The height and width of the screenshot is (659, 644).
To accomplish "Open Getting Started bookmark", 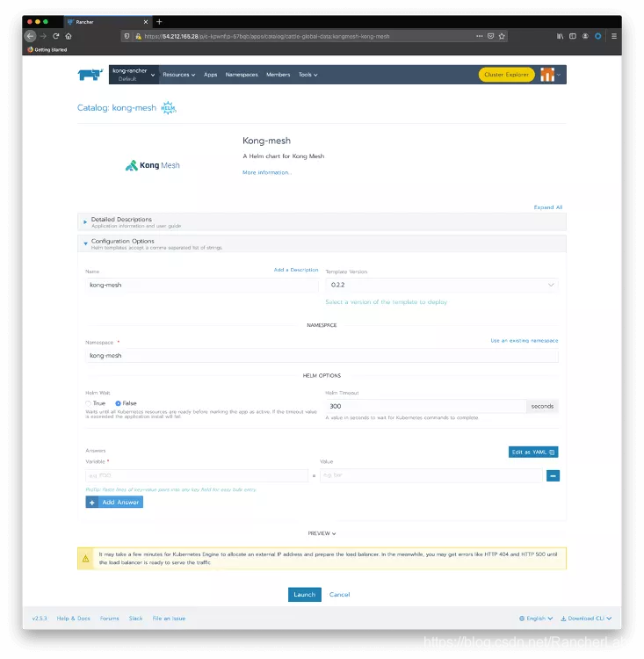I will point(47,49).
